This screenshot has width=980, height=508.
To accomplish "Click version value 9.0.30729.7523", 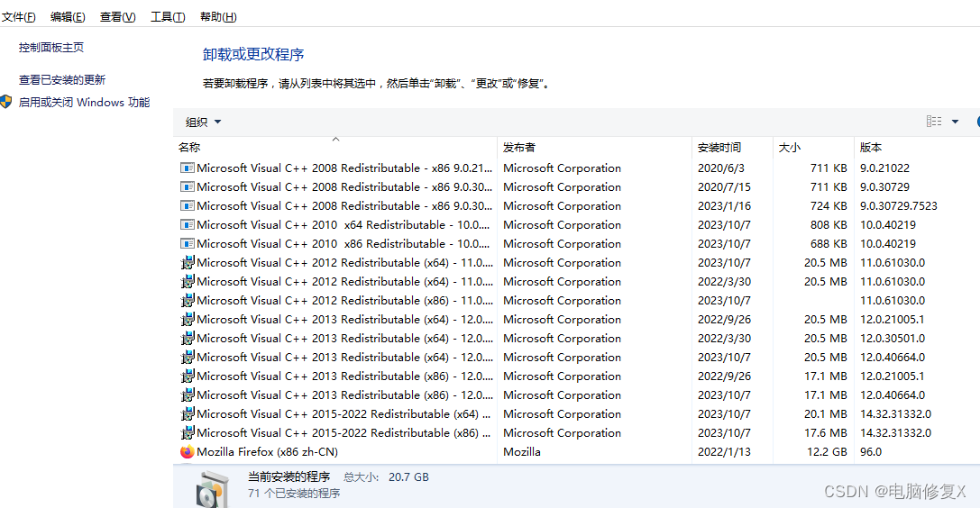I will (898, 206).
